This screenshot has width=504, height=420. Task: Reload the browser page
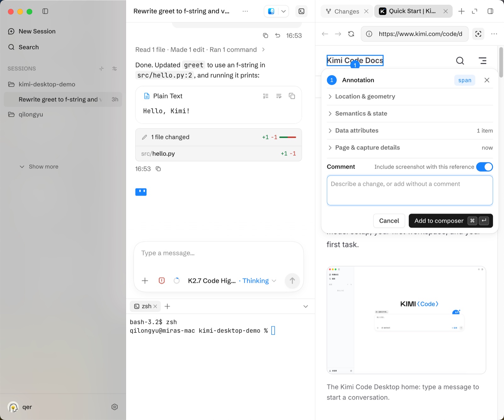[351, 34]
